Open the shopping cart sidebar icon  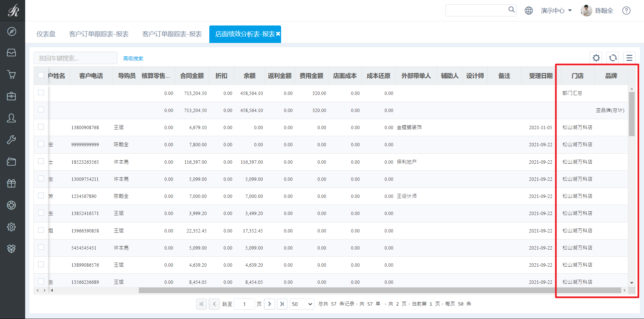coord(11,74)
